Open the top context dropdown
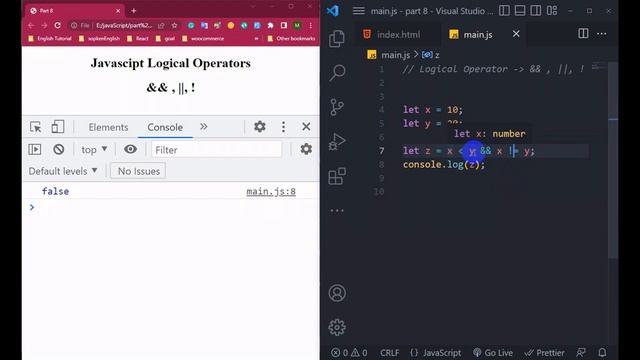 point(94,150)
